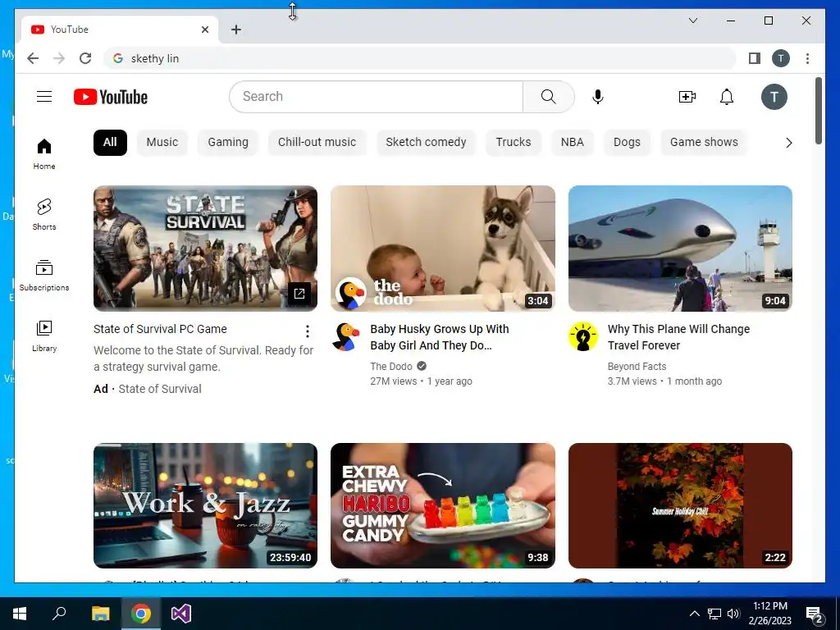Select the Music filter chip

[x=162, y=143]
